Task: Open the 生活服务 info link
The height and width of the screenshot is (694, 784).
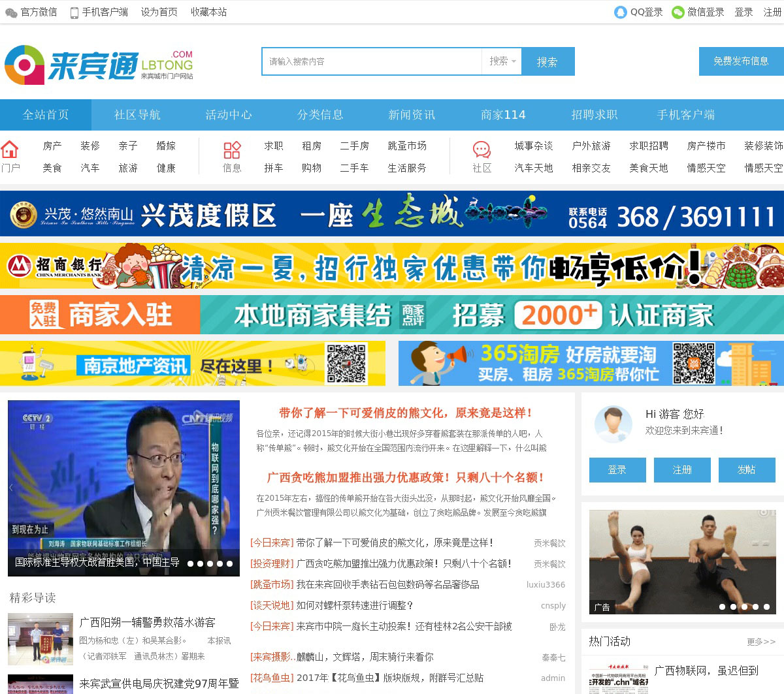Action: [407, 168]
